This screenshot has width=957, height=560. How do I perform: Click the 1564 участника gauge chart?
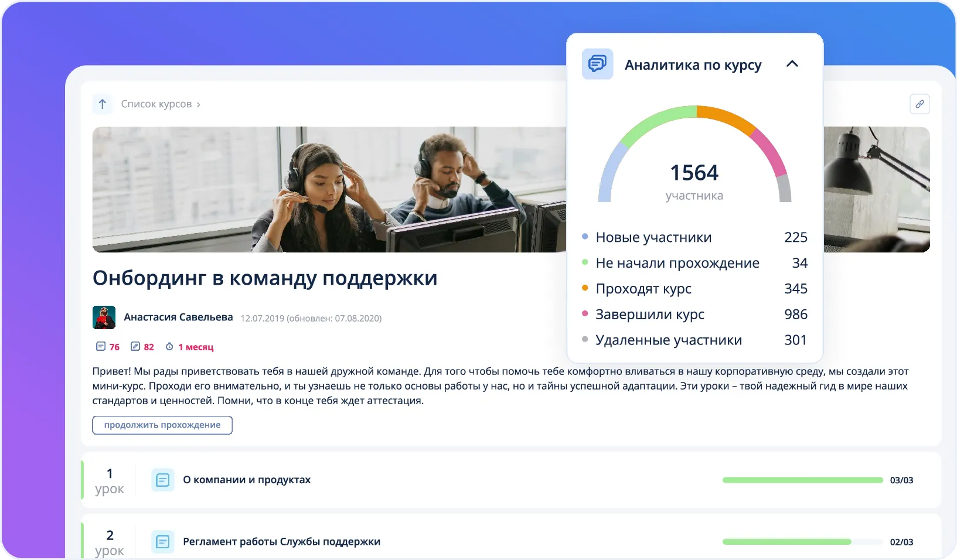click(694, 155)
